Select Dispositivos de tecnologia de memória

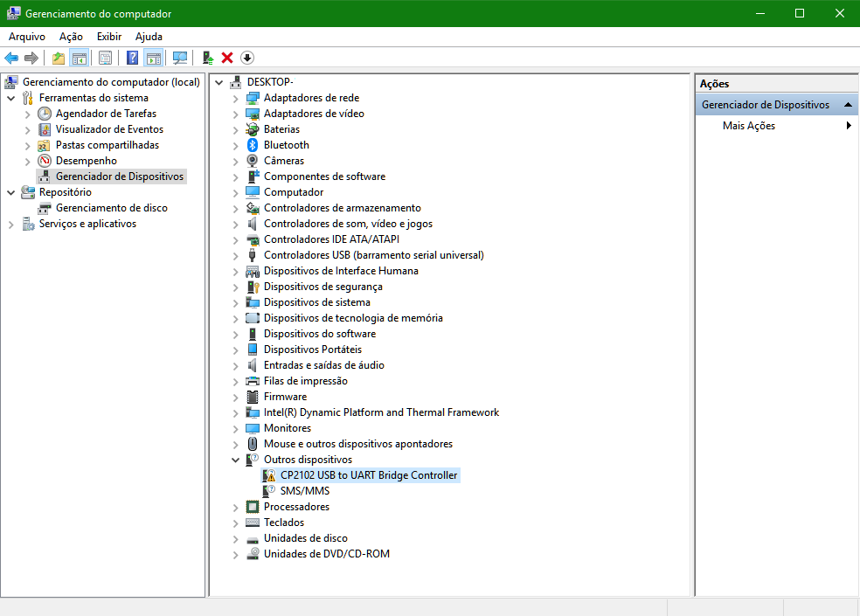pyautogui.click(x=353, y=318)
